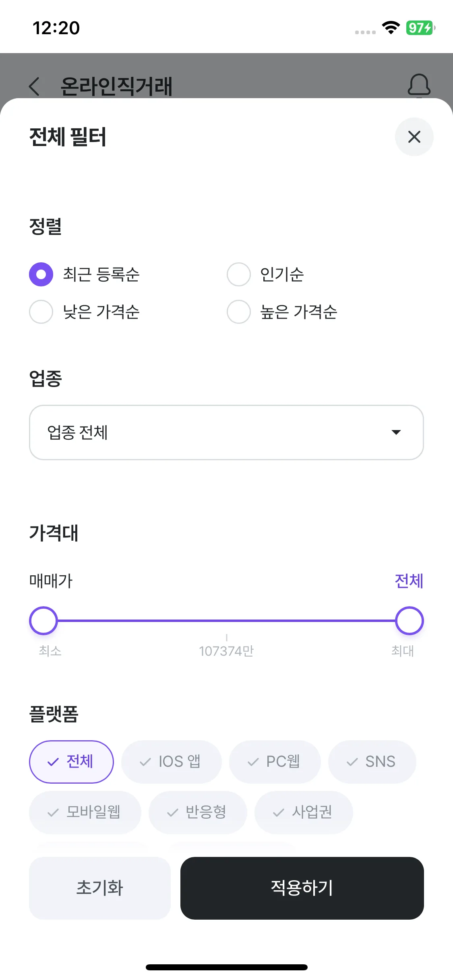Enable the IOS 앱 platform chip
Screen dimensions: 453x980
[171, 762]
